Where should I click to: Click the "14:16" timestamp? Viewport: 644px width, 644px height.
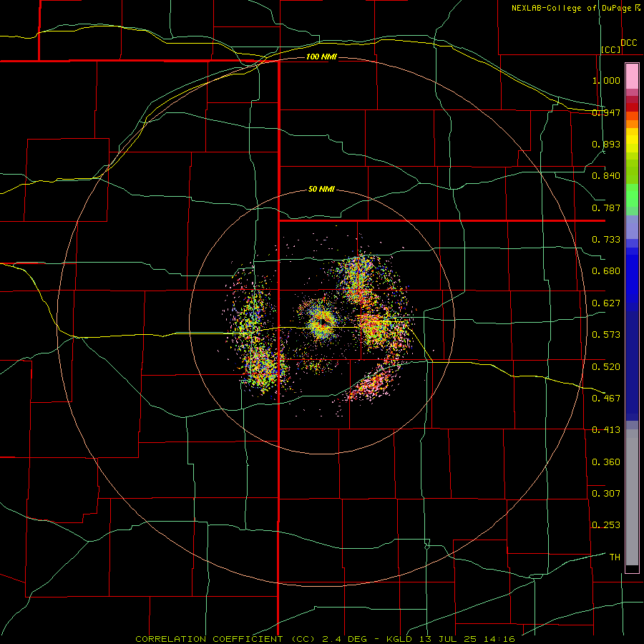click(x=499, y=639)
